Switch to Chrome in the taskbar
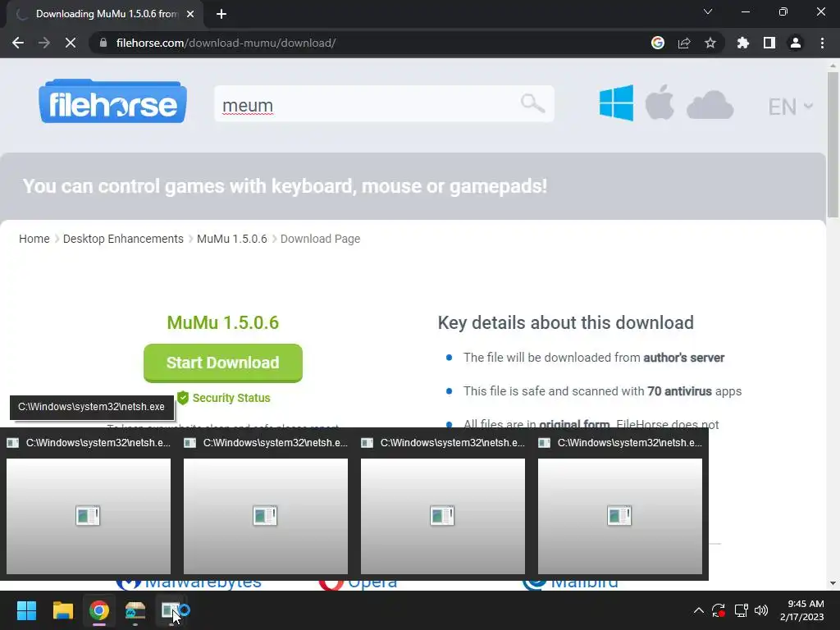Viewport: 840px width, 630px height. tap(99, 610)
